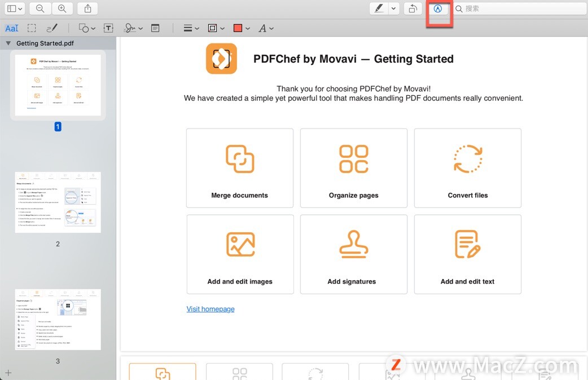This screenshot has height=380, width=588.
Task: Select page 3 thumbnail
Action: [x=58, y=319]
